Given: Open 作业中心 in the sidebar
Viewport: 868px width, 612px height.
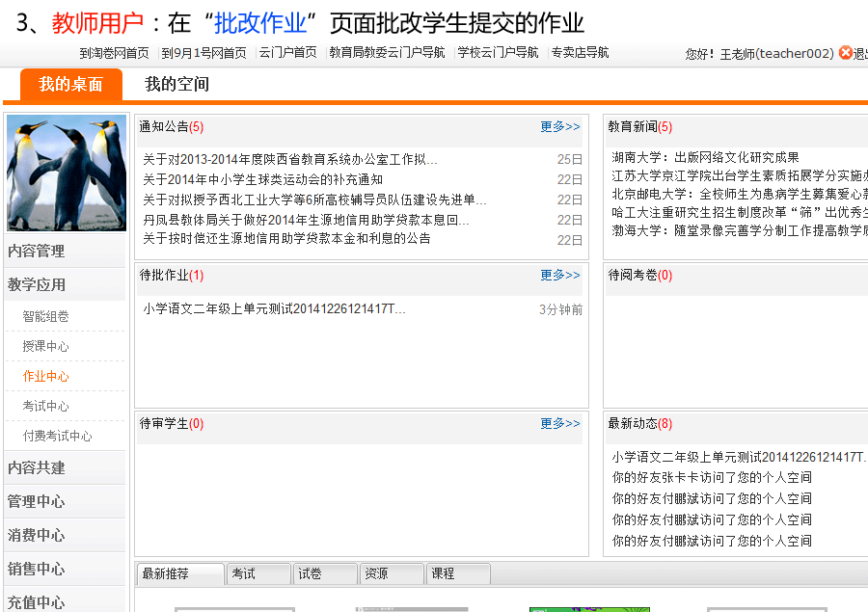Looking at the screenshot, I should [46, 377].
